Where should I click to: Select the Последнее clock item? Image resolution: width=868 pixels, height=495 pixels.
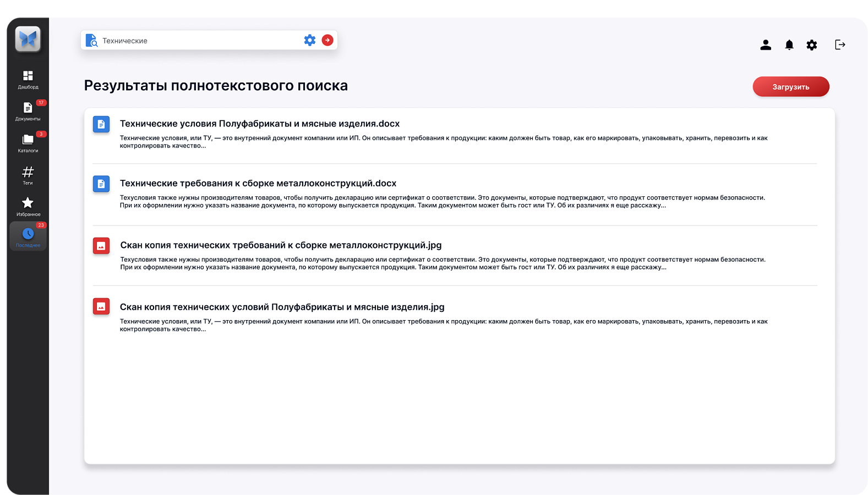point(28,237)
